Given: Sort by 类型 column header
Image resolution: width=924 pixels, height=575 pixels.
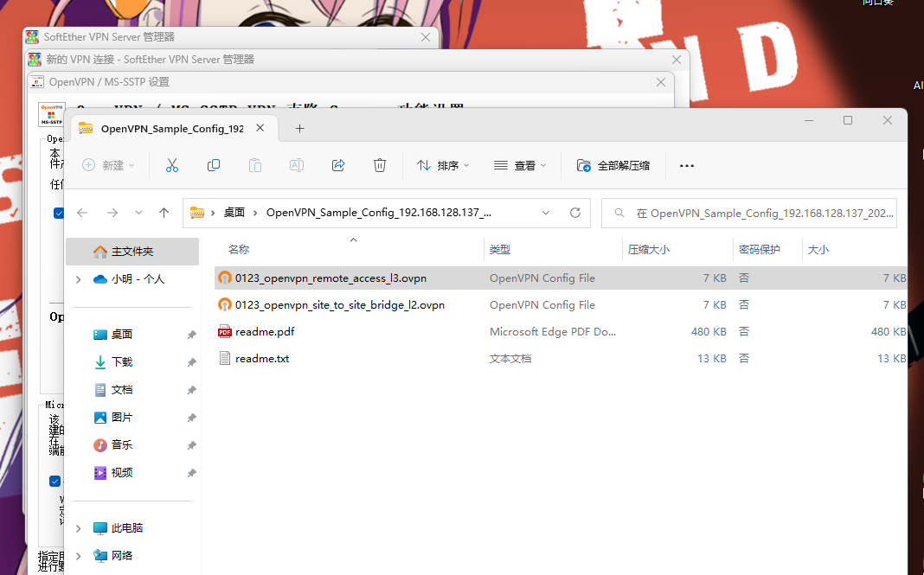Looking at the screenshot, I should click(500, 250).
